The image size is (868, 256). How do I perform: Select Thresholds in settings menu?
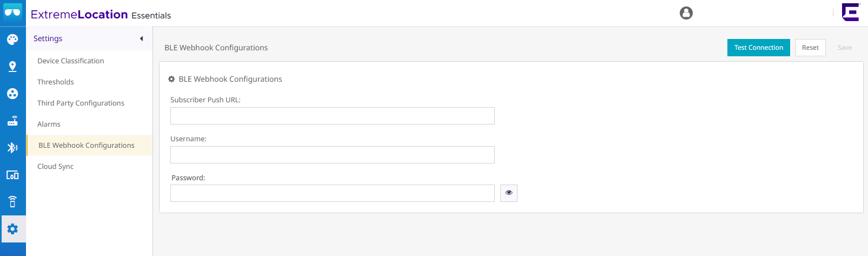tap(56, 82)
